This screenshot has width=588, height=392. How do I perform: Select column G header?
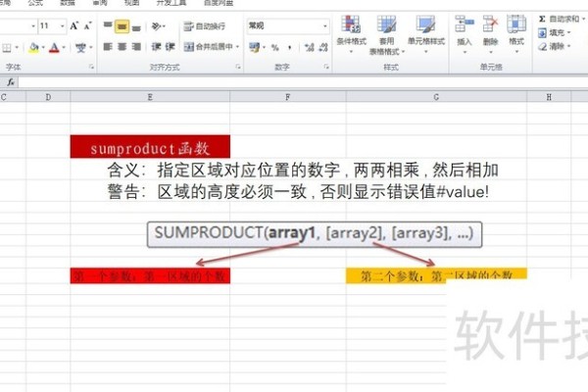436,97
